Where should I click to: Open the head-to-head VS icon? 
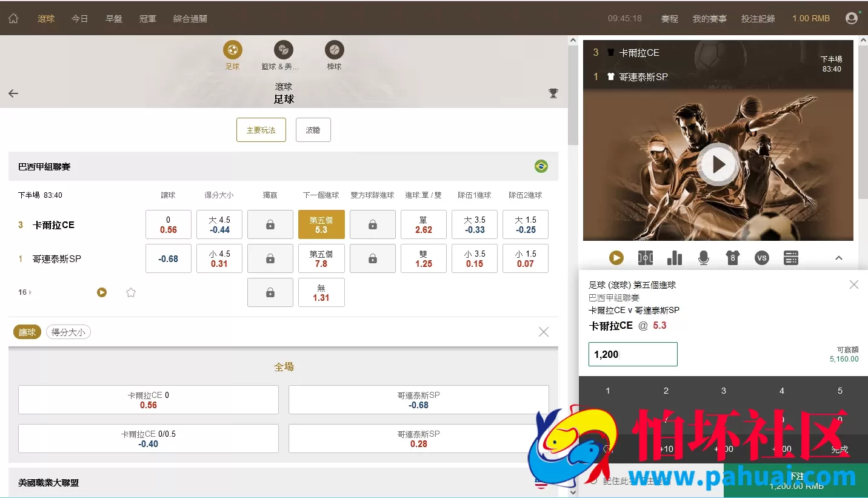(x=761, y=258)
